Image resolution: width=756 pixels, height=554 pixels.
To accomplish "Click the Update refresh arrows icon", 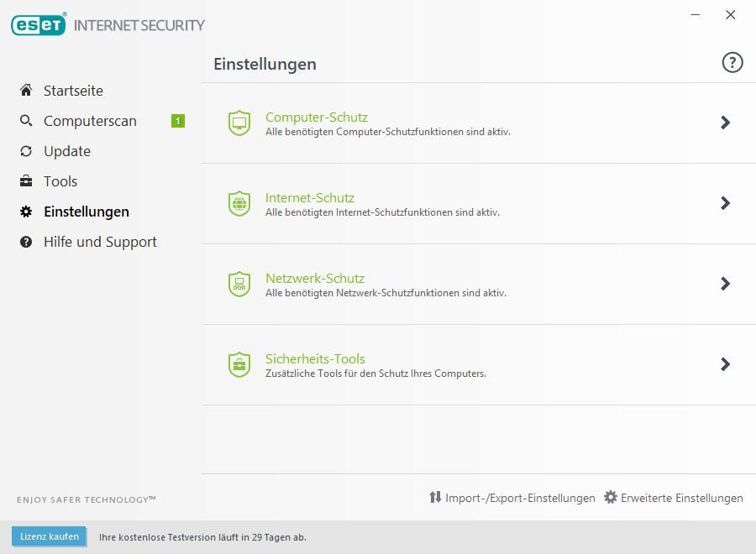I will (x=26, y=151).
